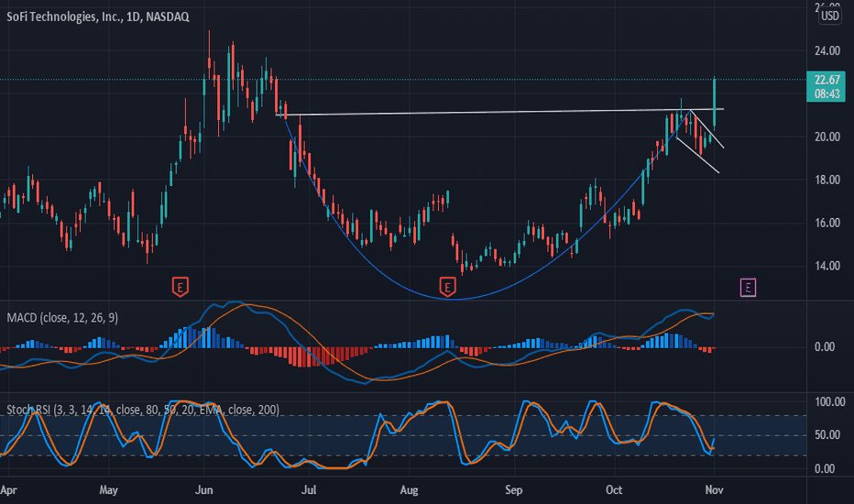Screen dimensions: 854x504
Task: Click the Oct label on time axis
Action: (x=614, y=490)
